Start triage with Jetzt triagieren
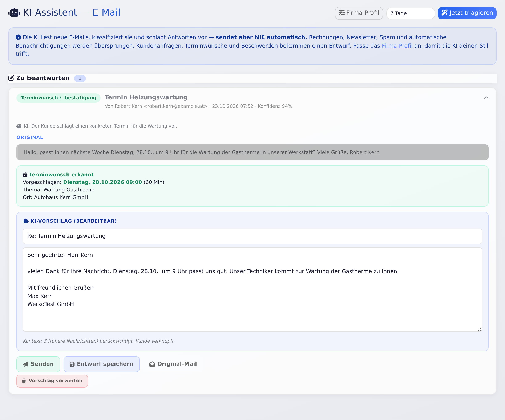Screen dimensions: 505x420 point(467,13)
